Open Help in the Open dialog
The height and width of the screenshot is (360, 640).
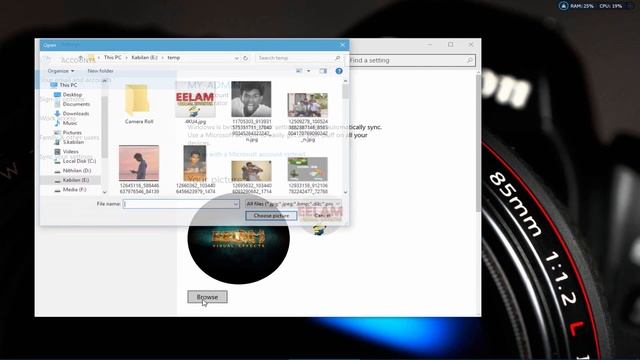point(339,71)
